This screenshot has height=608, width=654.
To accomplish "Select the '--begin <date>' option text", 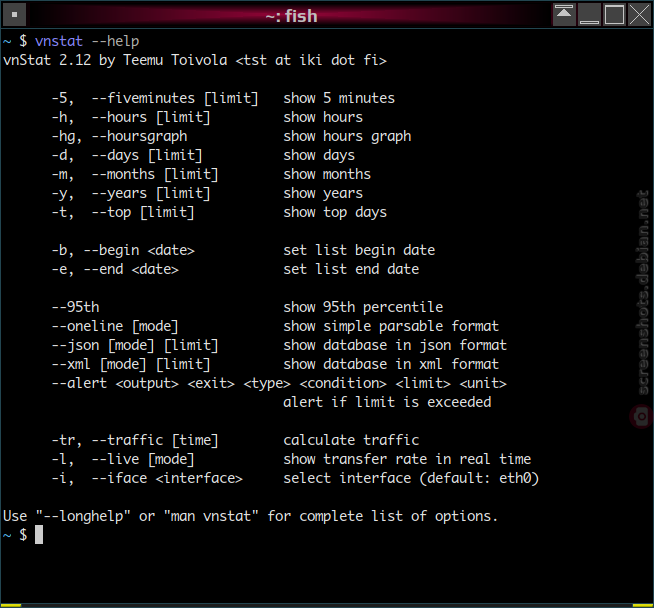I will 139,251.
